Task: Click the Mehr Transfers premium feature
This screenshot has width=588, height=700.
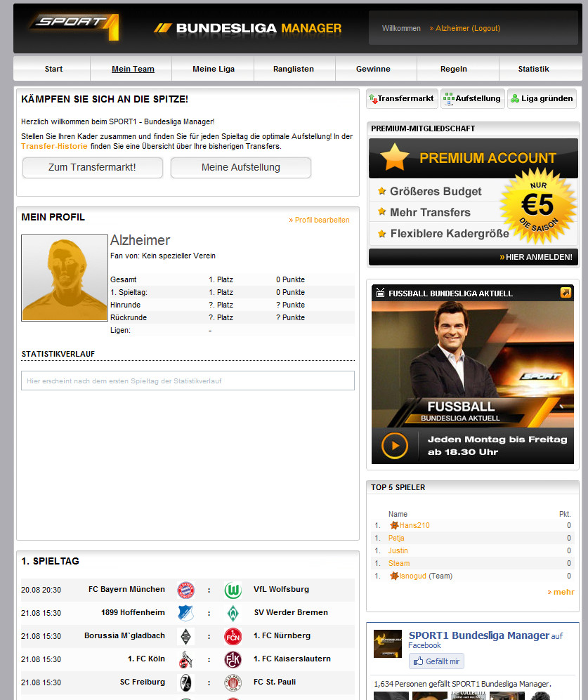Action: click(430, 213)
